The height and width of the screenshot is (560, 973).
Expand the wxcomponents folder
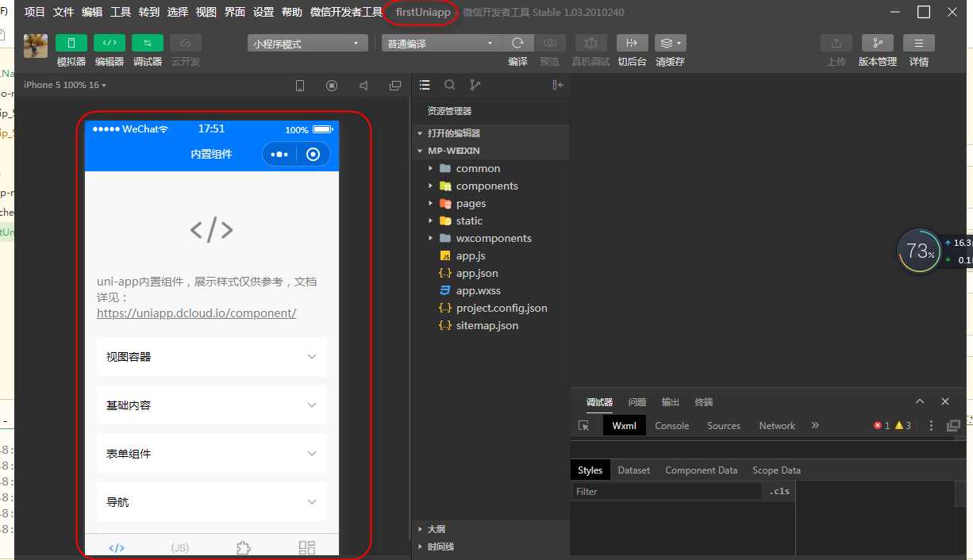[x=490, y=238]
